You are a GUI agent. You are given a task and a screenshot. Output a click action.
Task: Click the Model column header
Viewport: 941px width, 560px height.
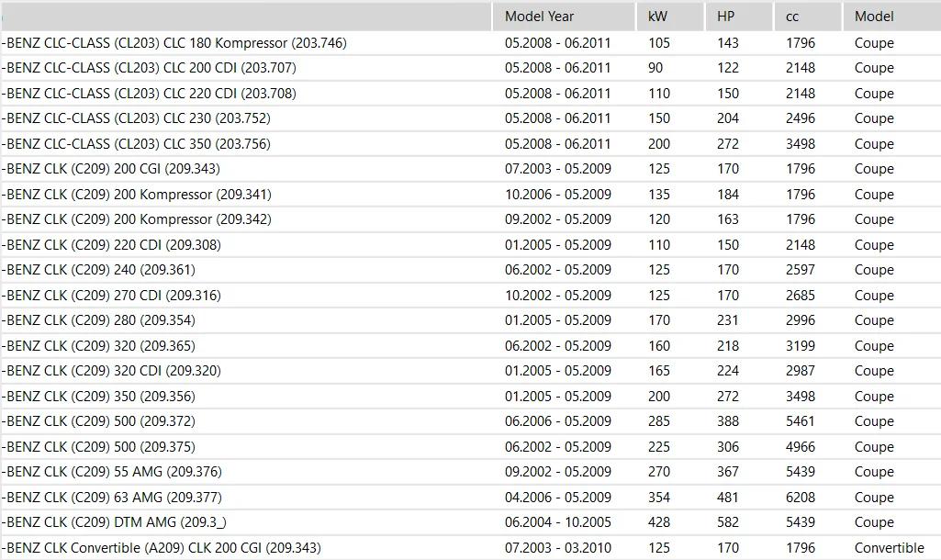891,17
